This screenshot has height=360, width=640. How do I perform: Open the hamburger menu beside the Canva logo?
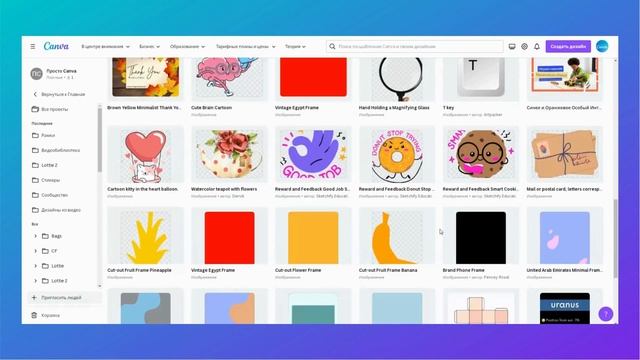pos(33,47)
